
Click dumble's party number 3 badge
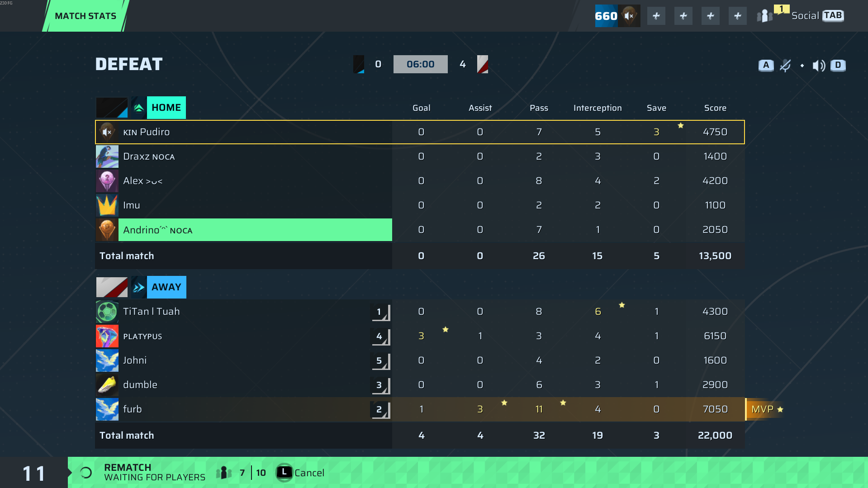(x=380, y=385)
